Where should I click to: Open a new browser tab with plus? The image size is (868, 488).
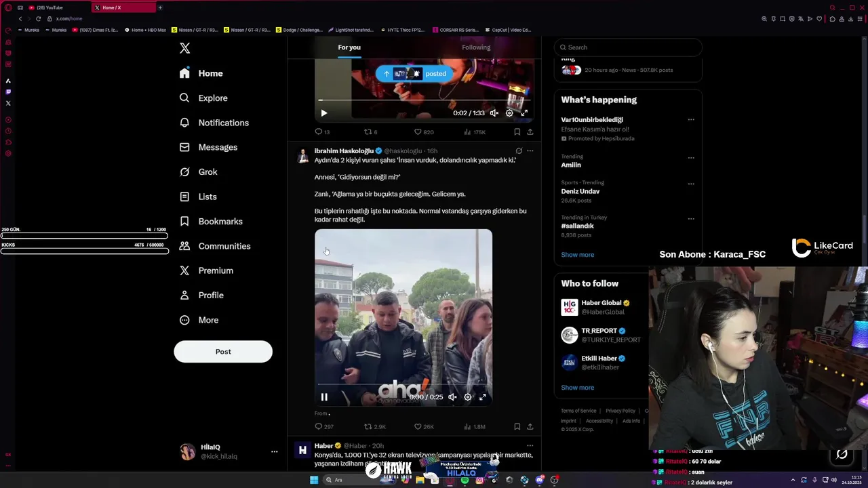coord(160,7)
